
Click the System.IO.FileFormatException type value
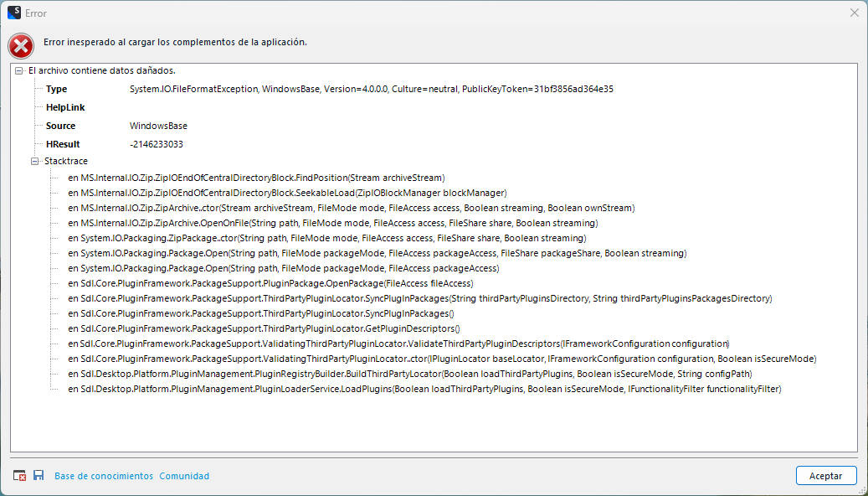pyautogui.click(x=372, y=89)
